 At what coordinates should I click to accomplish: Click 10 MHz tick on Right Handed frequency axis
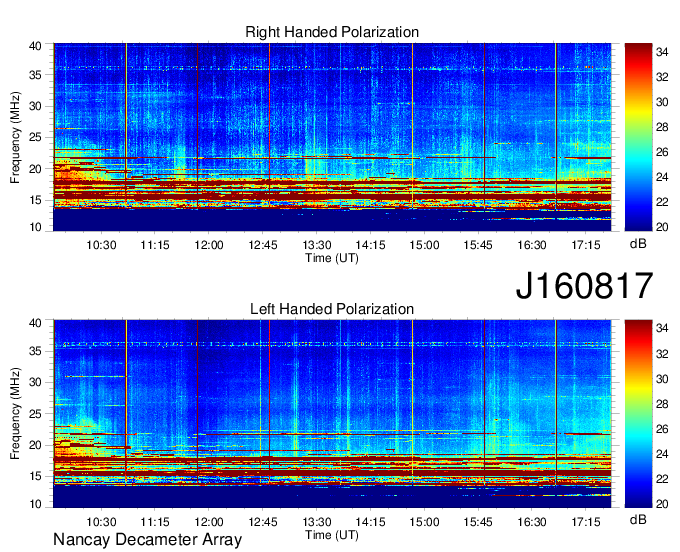coord(35,227)
